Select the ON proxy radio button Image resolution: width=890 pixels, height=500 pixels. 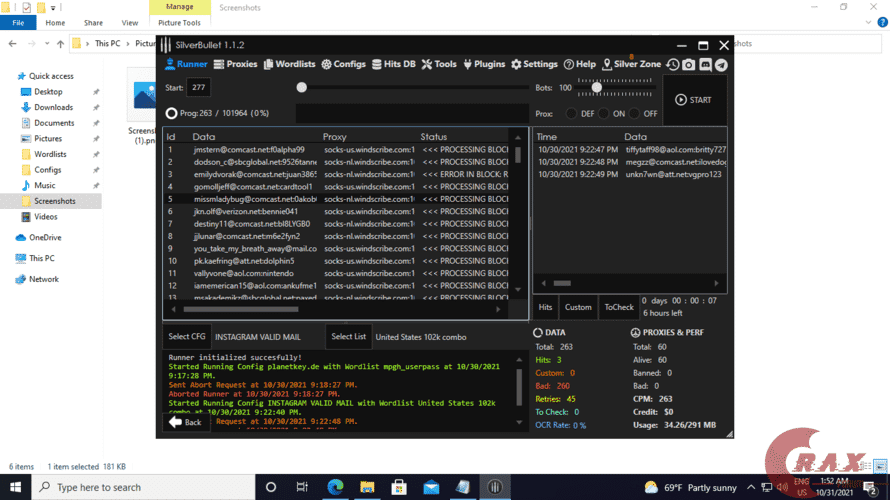pyautogui.click(x=603, y=114)
